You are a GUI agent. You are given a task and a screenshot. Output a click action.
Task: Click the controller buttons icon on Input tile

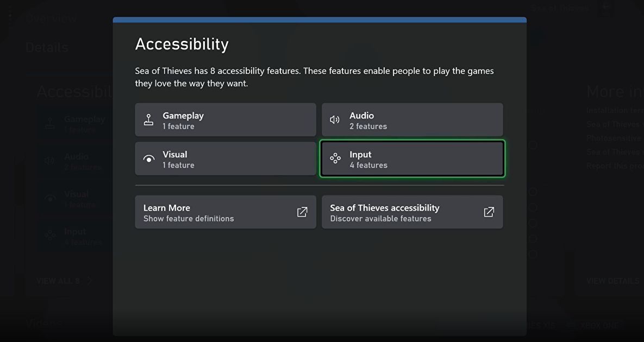click(x=335, y=159)
